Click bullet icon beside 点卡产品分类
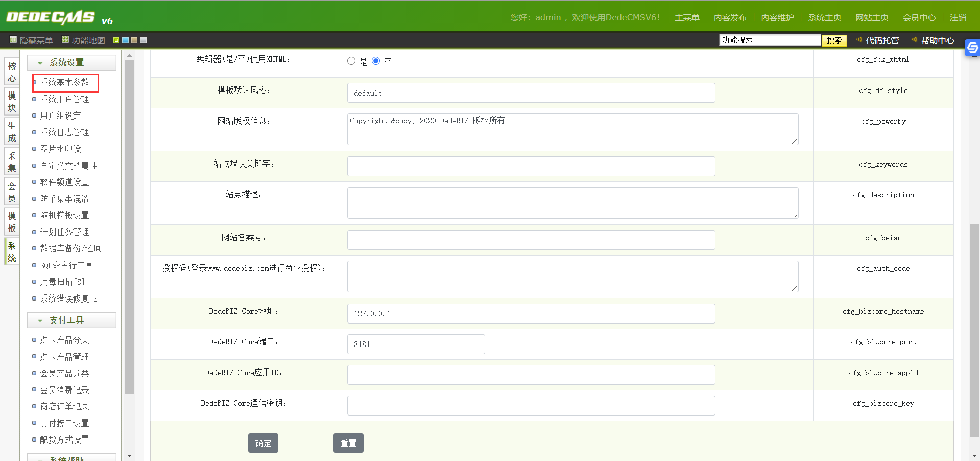 click(x=34, y=340)
